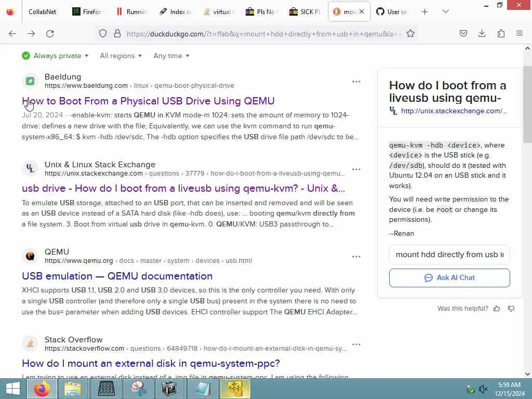The image size is (532, 399).
Task: Expand the list all tabs chevron
Action: pyautogui.click(x=446, y=12)
